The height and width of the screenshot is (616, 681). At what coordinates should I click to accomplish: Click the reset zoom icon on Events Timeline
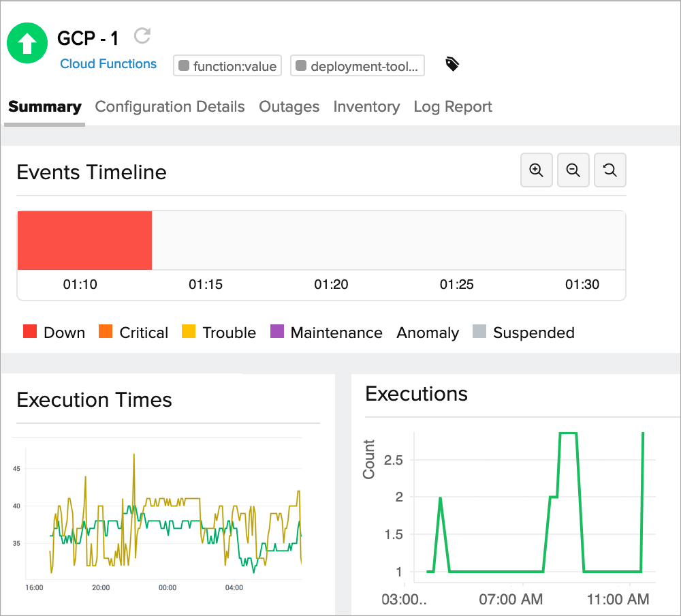pyautogui.click(x=609, y=170)
